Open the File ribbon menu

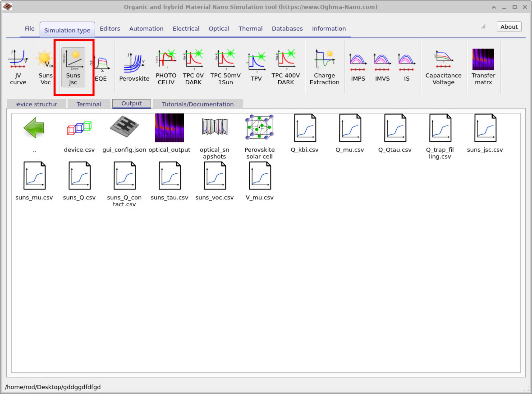click(30, 29)
